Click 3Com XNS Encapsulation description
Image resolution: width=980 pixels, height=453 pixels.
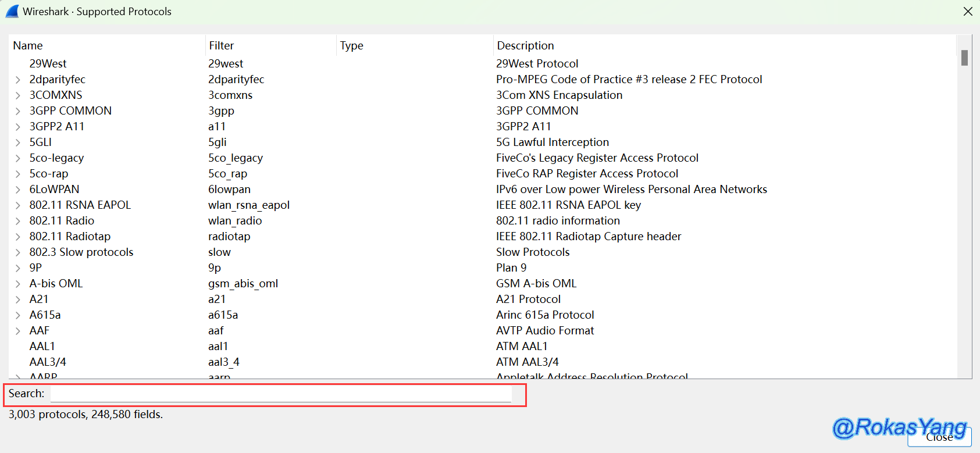click(x=559, y=95)
